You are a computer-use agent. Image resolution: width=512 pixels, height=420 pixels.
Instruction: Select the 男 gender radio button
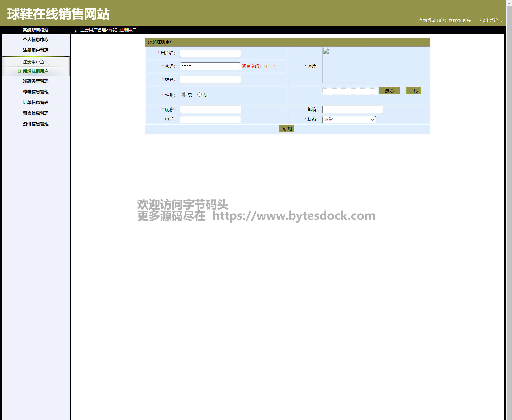(x=184, y=95)
